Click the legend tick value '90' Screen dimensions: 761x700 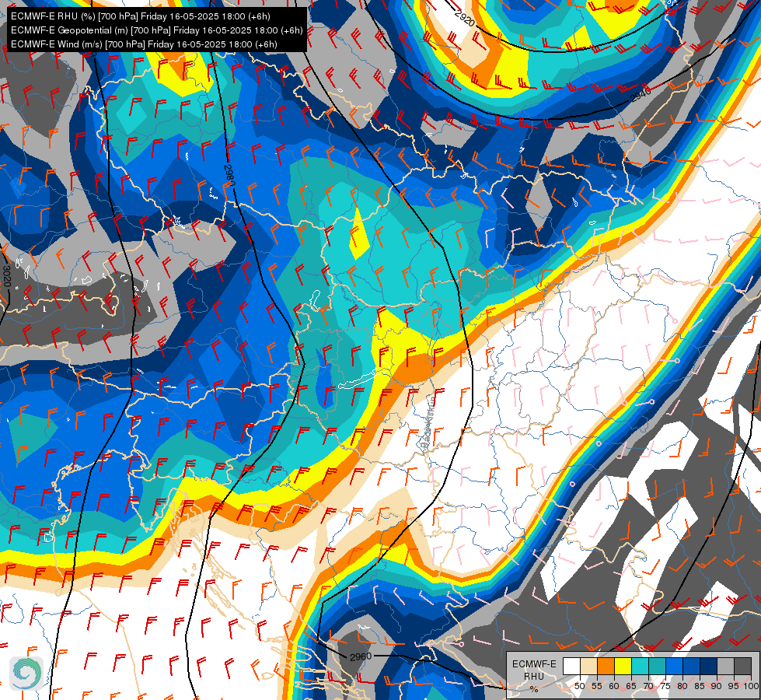pos(717,687)
